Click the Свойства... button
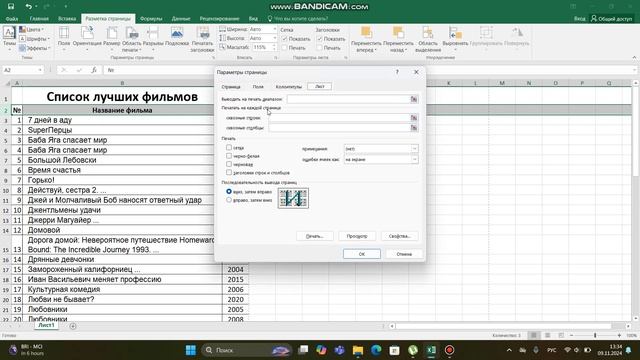The width and height of the screenshot is (640, 360). [400, 236]
